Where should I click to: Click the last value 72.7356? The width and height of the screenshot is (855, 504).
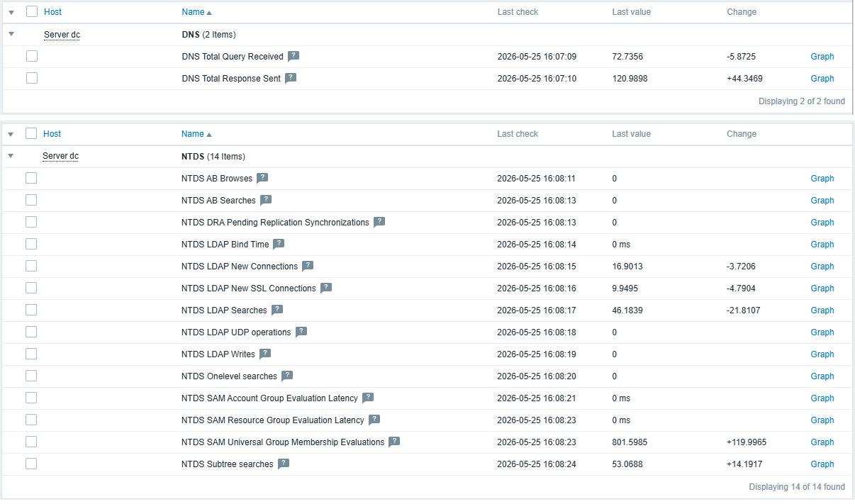[x=627, y=57]
